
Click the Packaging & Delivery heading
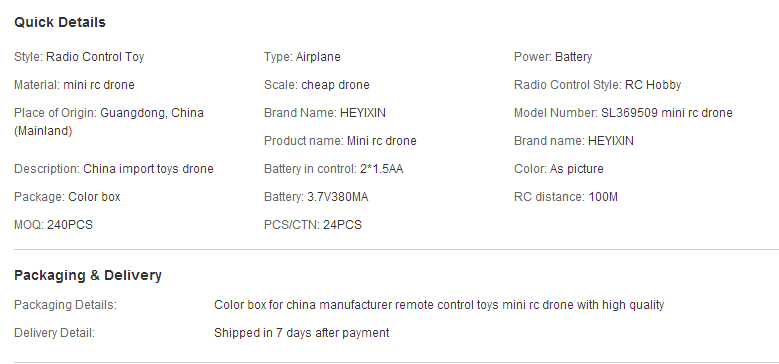click(x=88, y=275)
